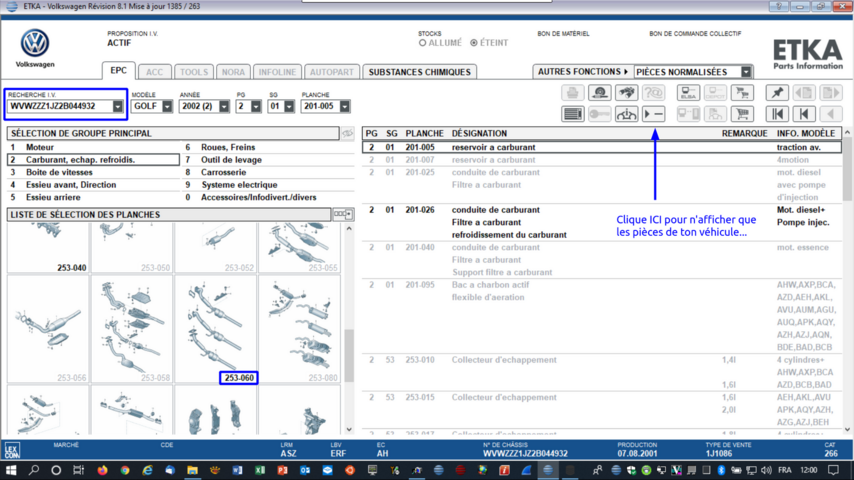Click help button in the title bar
Viewport: 854px width, 480px height.
point(778,7)
